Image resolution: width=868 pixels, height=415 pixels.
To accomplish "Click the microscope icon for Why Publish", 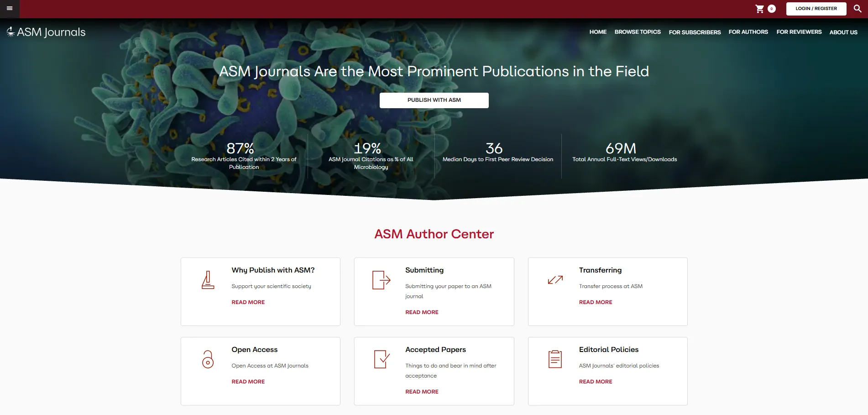I will (x=208, y=280).
